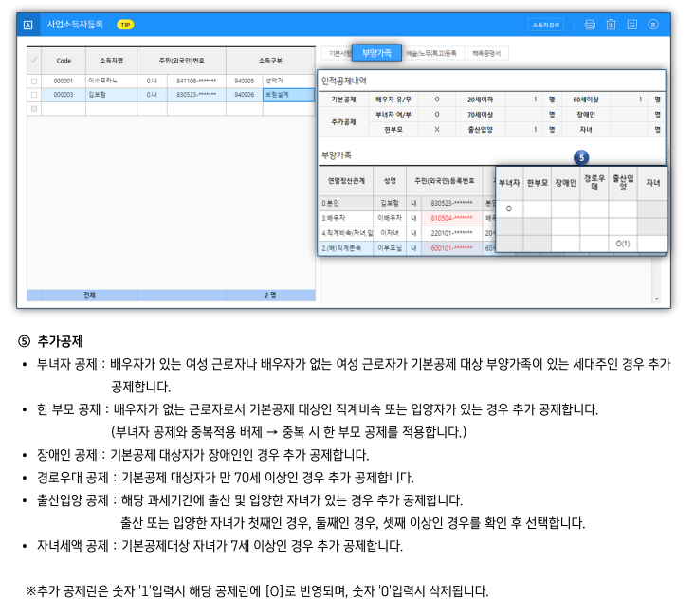Click the '3.배우자' relation row
695x616 pixels.
pos(346,218)
